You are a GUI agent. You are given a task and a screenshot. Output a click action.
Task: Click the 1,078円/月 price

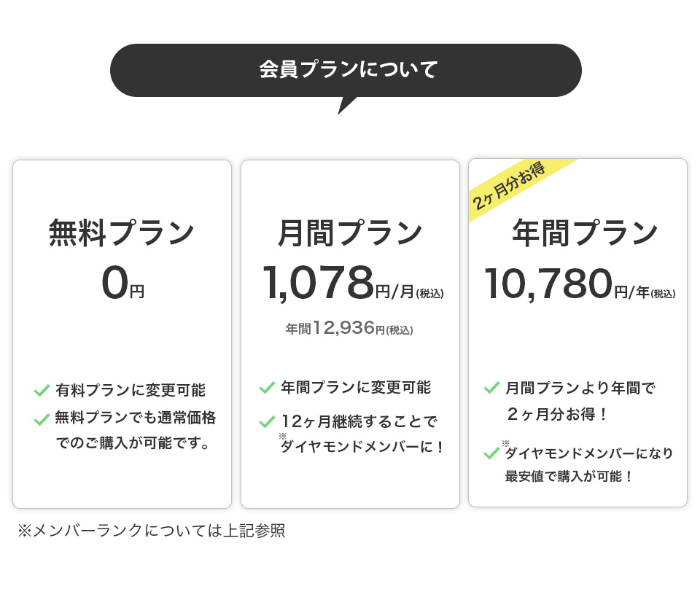[352, 284]
